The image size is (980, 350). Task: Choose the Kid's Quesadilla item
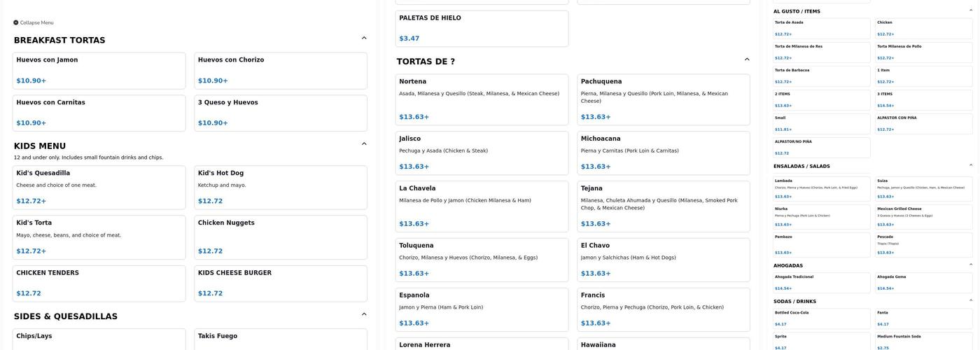click(x=99, y=187)
